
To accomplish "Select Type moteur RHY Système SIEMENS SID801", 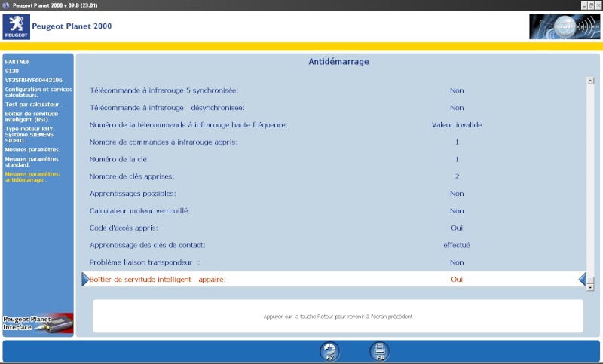I will [30, 135].
